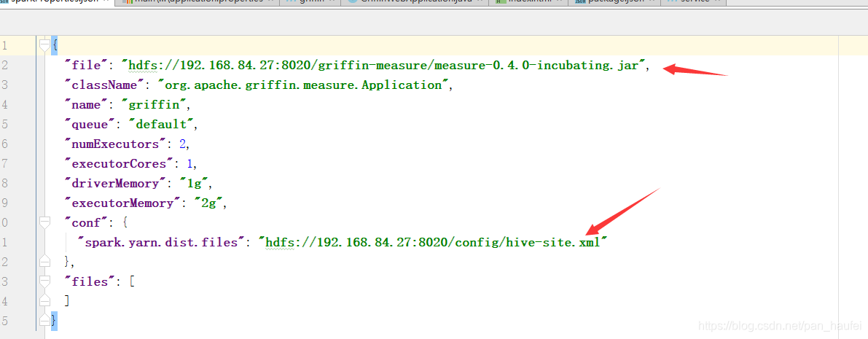Click gutter line number 6
This screenshot has width=868, height=339.
[x=5, y=144]
